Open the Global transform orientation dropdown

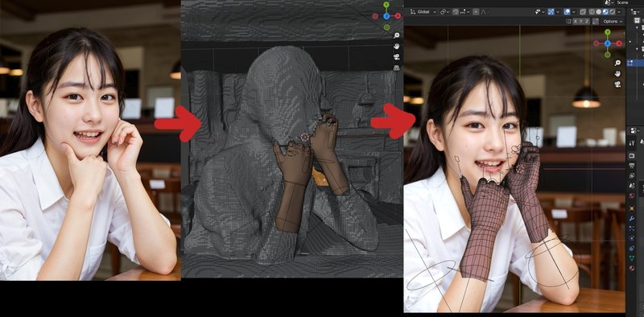coord(423,11)
